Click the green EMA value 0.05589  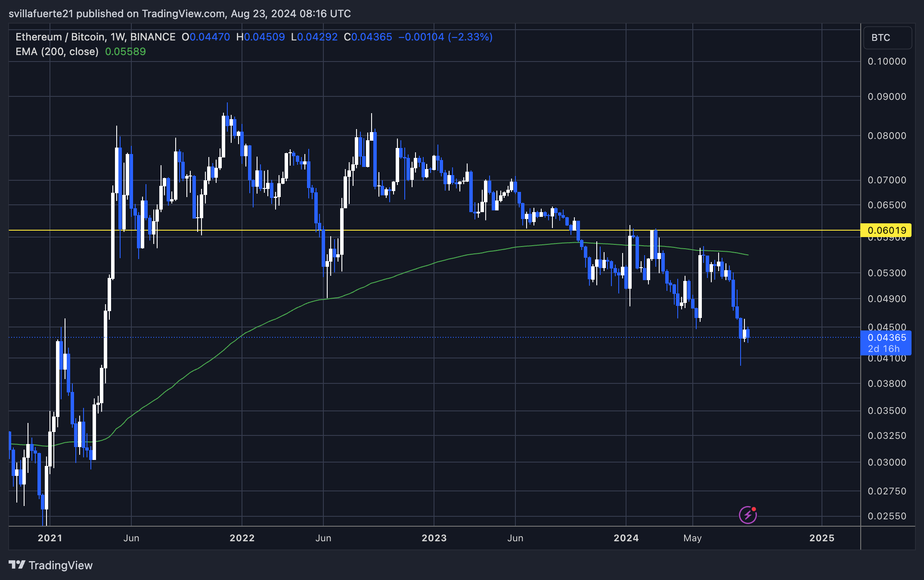[125, 52]
